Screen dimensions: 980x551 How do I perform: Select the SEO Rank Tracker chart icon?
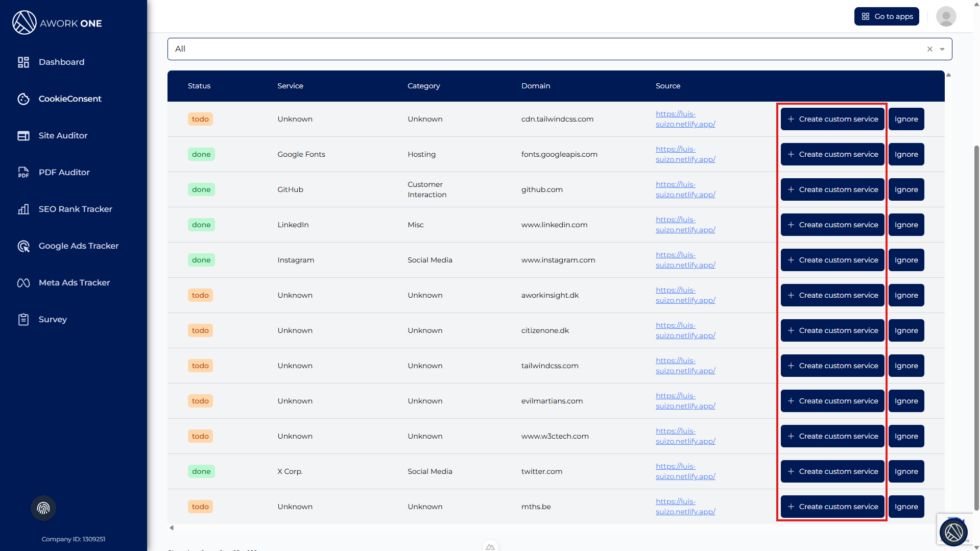(23, 209)
